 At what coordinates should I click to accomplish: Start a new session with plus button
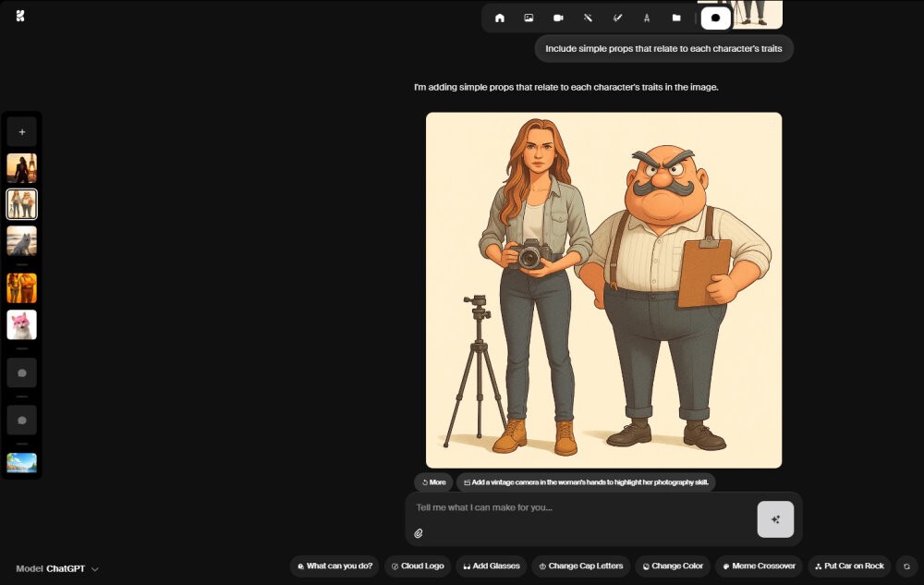tap(22, 132)
